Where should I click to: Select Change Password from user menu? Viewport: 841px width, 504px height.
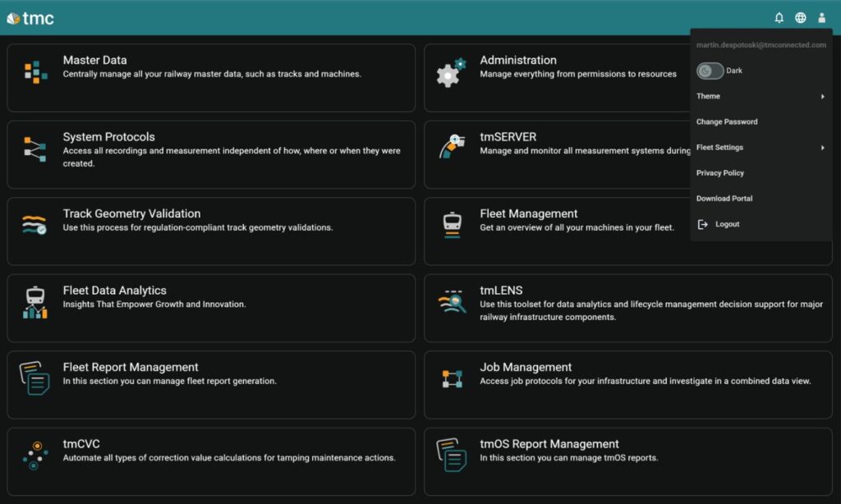tap(727, 122)
